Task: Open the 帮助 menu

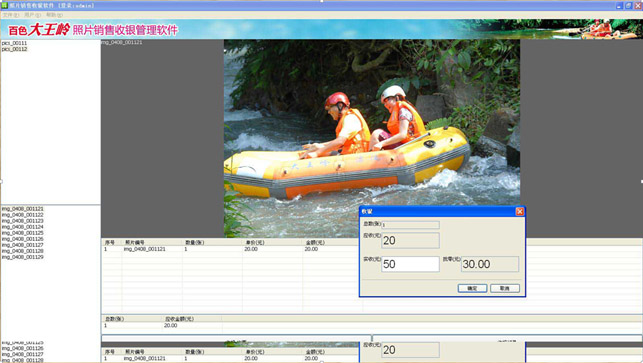Action: pyautogui.click(x=54, y=15)
